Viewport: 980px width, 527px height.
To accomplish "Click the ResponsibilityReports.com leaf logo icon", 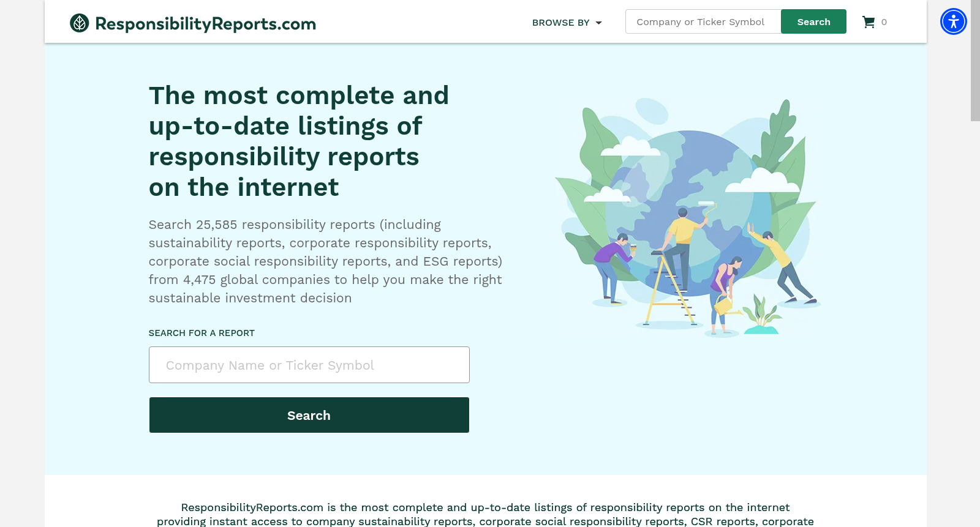I will point(80,23).
